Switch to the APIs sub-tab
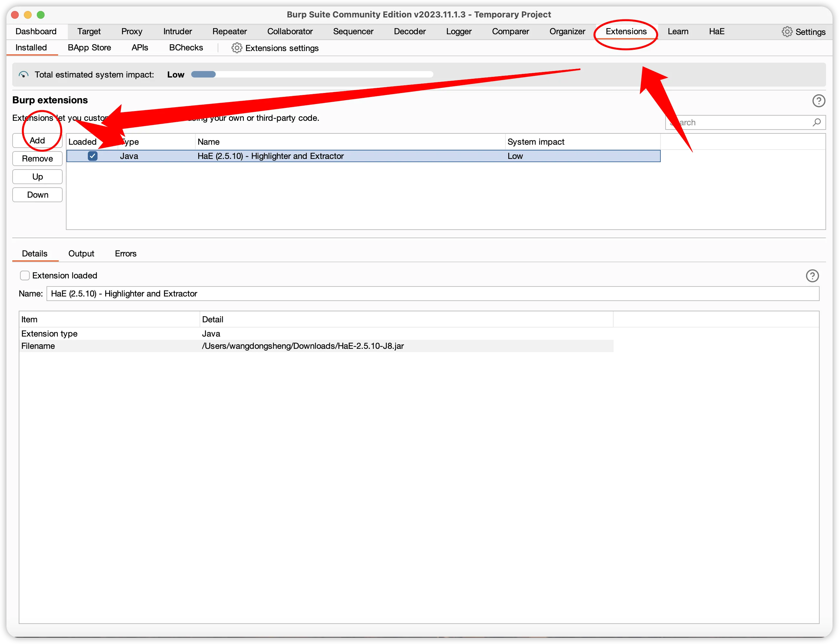Screen dimensions: 839x644 (140, 47)
